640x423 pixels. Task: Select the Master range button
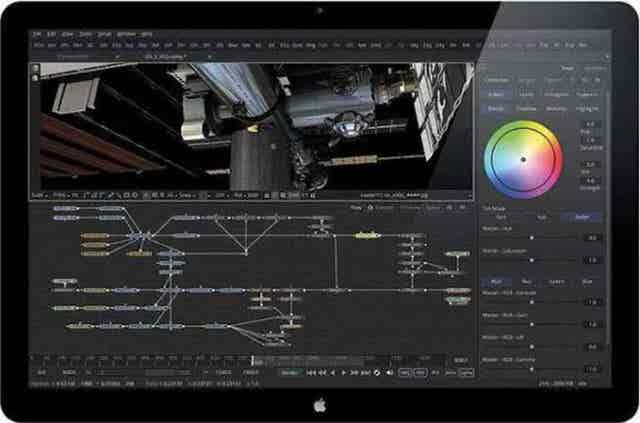coord(496,282)
